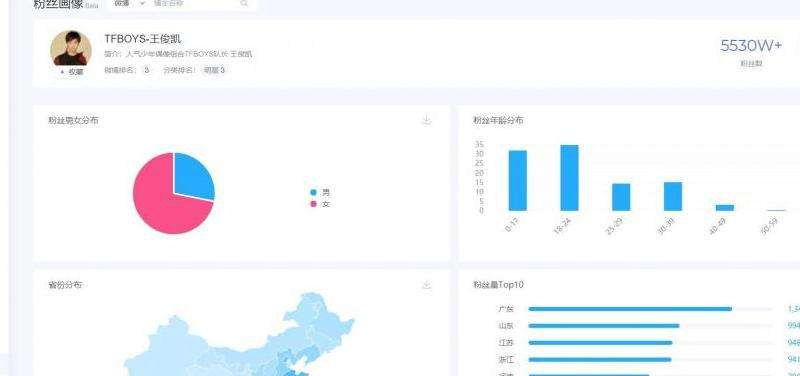
Task: Click the 5530W+ fan count figure
Action: coord(751,46)
